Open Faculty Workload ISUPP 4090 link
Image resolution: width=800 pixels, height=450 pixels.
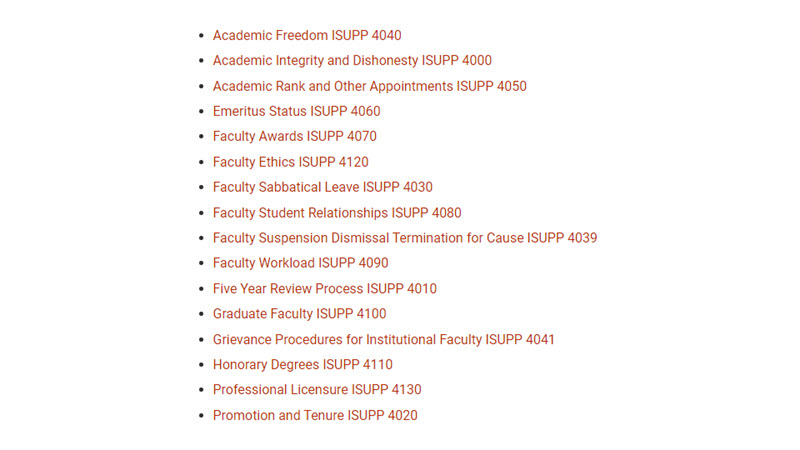[x=301, y=263]
